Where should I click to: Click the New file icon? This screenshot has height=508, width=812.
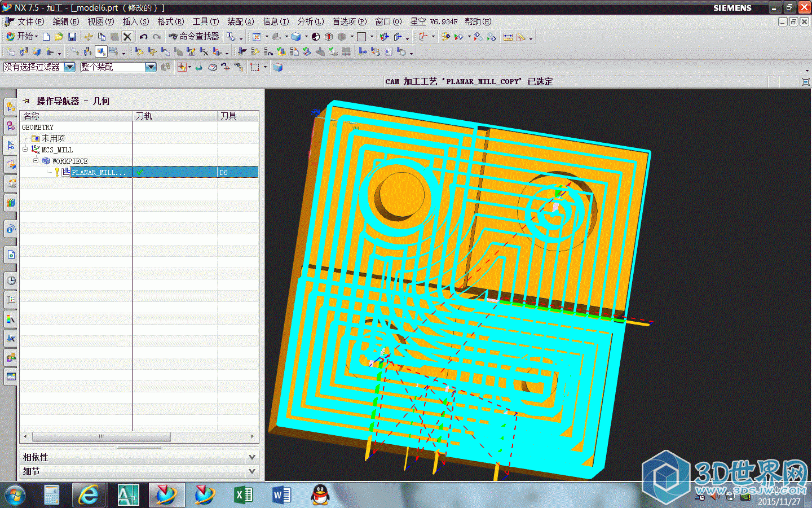[x=46, y=37]
